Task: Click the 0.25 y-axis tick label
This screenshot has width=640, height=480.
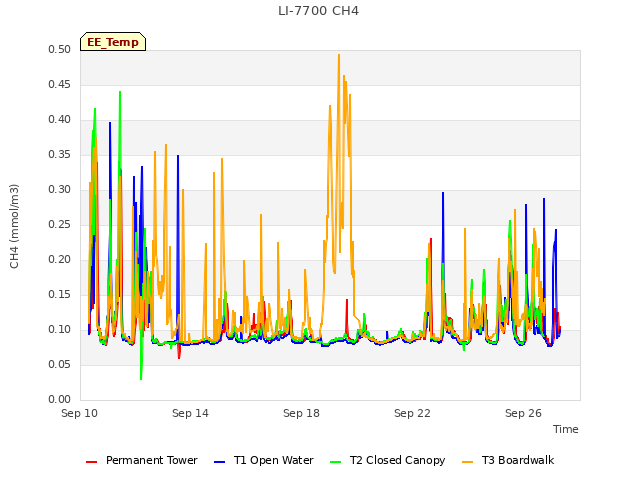Action: click(59, 224)
